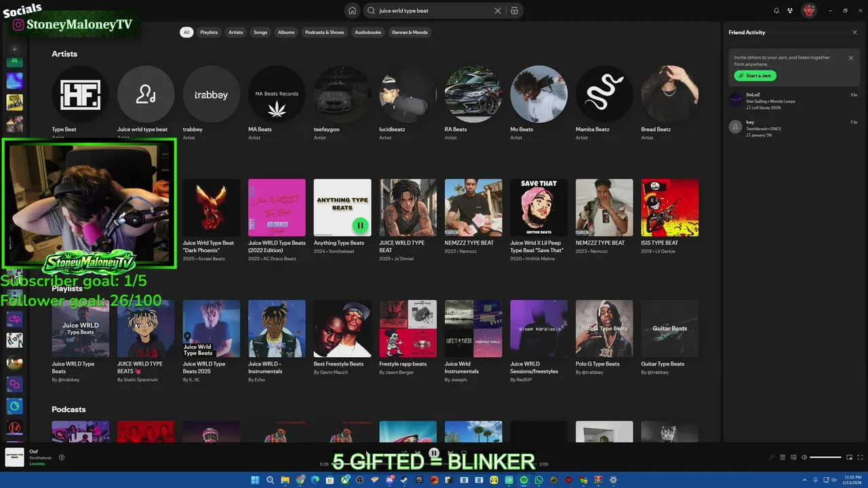
Task: Select the Songs filter chip
Action: pyautogui.click(x=260, y=32)
